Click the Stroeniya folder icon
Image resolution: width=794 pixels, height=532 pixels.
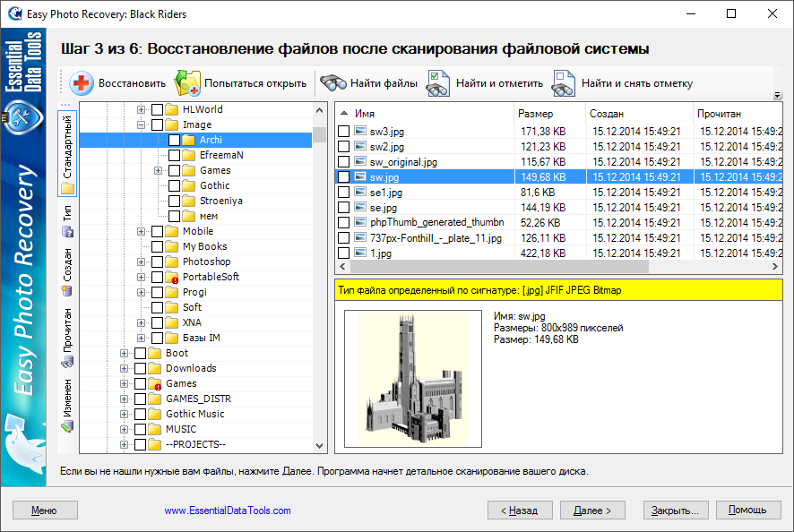coord(189,201)
